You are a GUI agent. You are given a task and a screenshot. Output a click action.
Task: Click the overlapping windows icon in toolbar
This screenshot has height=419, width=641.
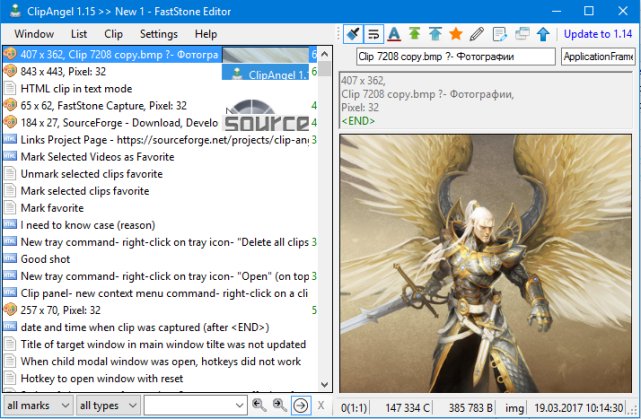(x=522, y=34)
